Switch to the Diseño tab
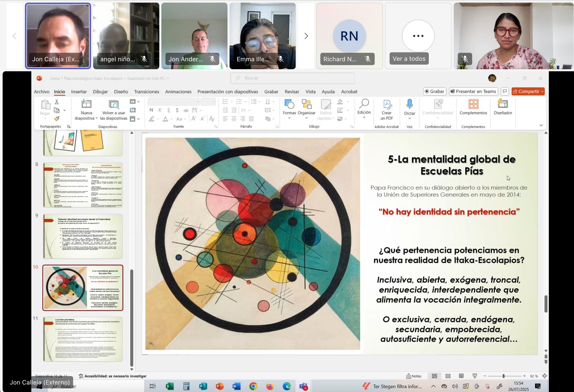The height and width of the screenshot is (392, 574). pos(121,92)
